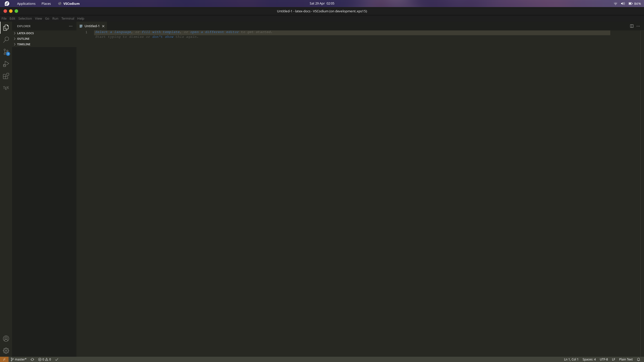Open the Extensions view icon

pyautogui.click(x=6, y=76)
